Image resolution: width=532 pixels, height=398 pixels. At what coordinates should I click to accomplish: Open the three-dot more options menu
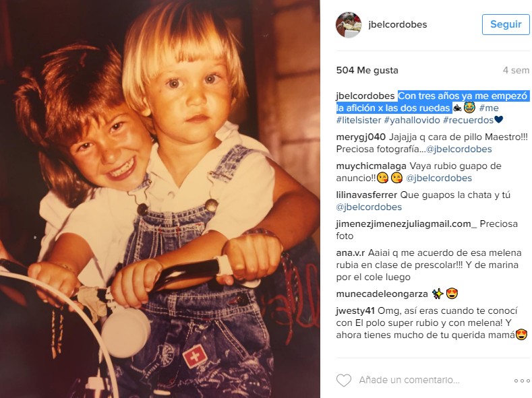pos(521,380)
